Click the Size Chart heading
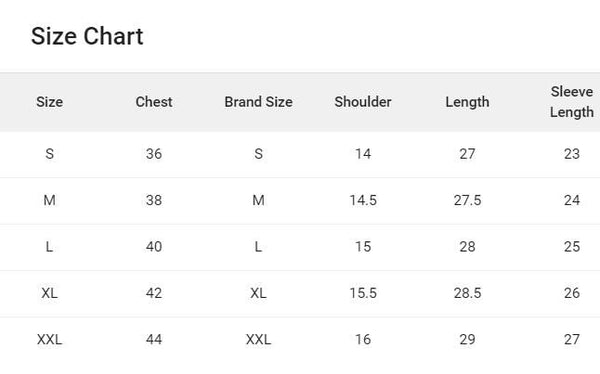 tap(87, 36)
